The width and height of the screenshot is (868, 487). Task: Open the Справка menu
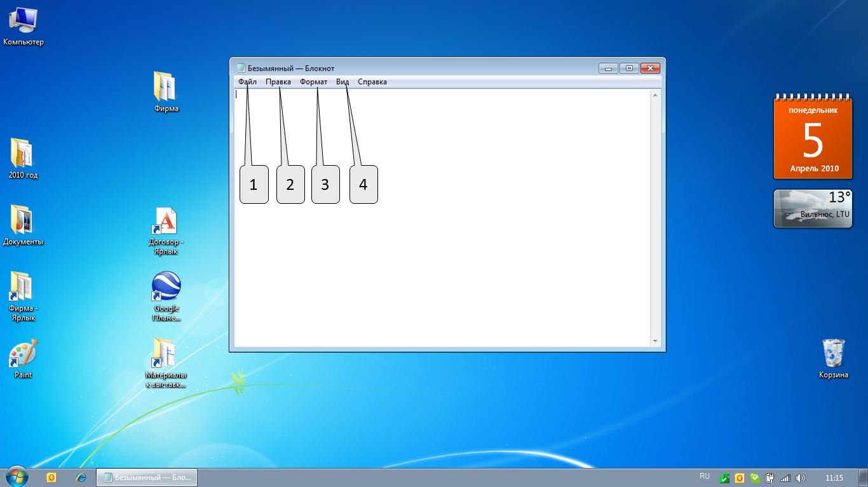tap(372, 82)
